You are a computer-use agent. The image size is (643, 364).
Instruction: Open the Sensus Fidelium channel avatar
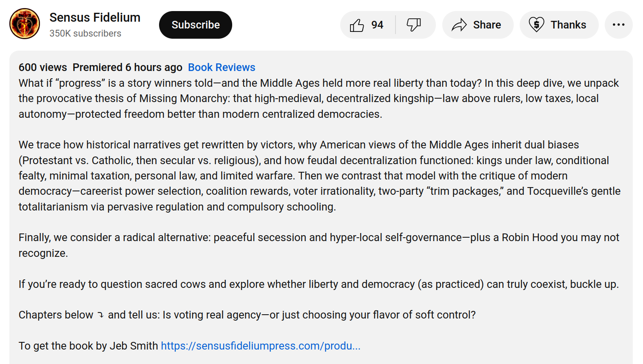(25, 24)
